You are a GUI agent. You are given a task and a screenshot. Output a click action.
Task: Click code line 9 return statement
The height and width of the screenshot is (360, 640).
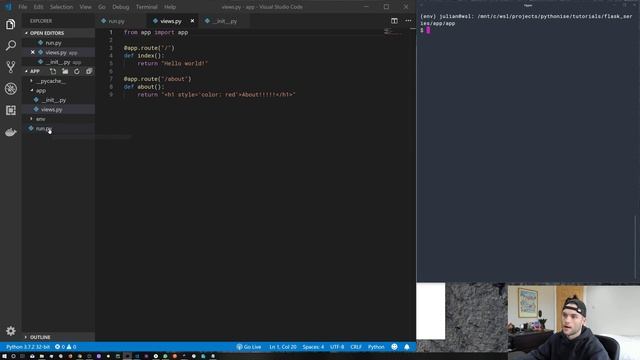[x=216, y=95]
